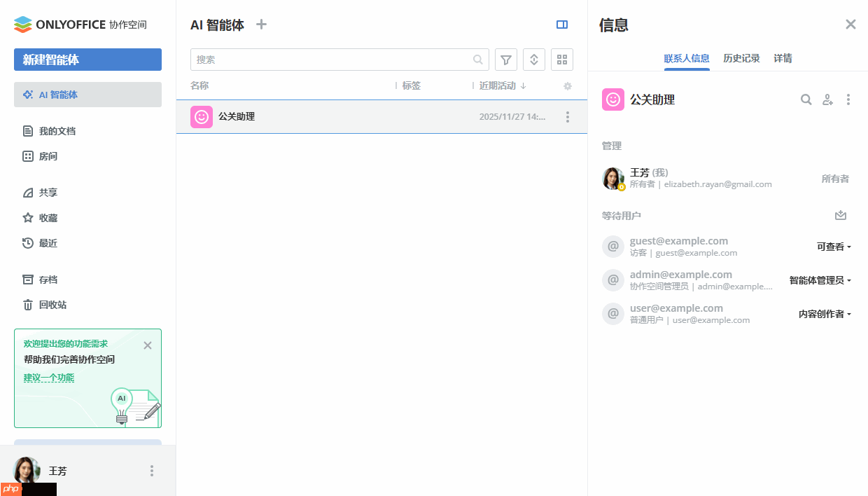Click the split view icon near panel top

562,25
